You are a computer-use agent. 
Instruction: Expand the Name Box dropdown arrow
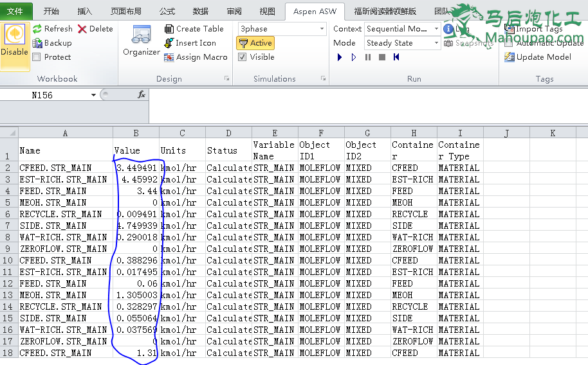[93, 95]
